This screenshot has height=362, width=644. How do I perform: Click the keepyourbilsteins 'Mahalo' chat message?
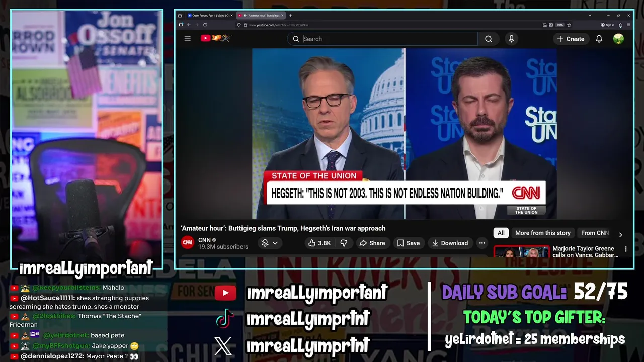coord(67,288)
